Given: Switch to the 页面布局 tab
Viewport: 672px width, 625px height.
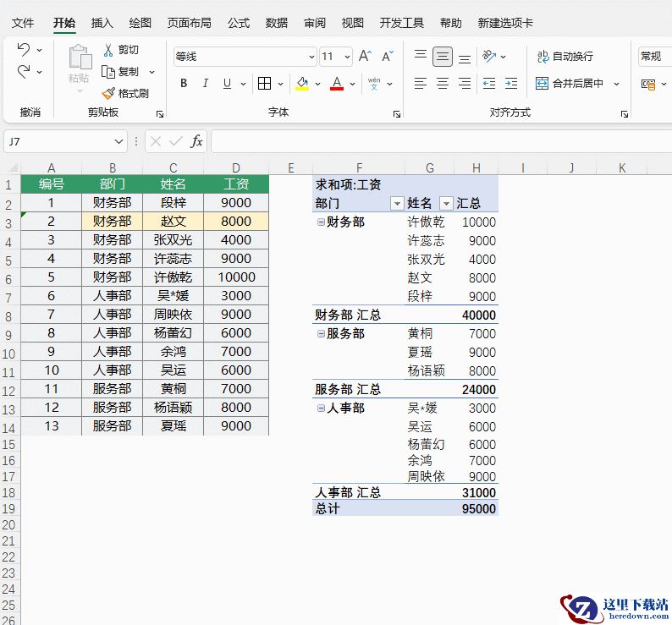Looking at the screenshot, I should 189,23.
